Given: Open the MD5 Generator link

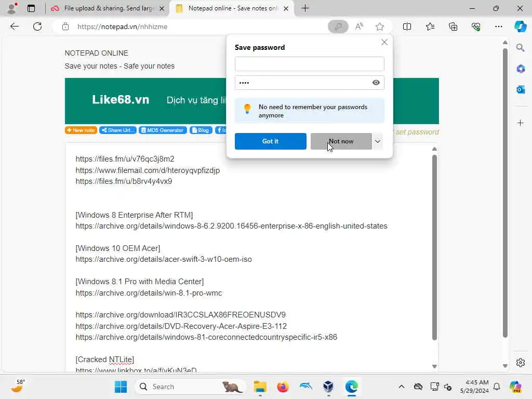Looking at the screenshot, I should coord(163,130).
